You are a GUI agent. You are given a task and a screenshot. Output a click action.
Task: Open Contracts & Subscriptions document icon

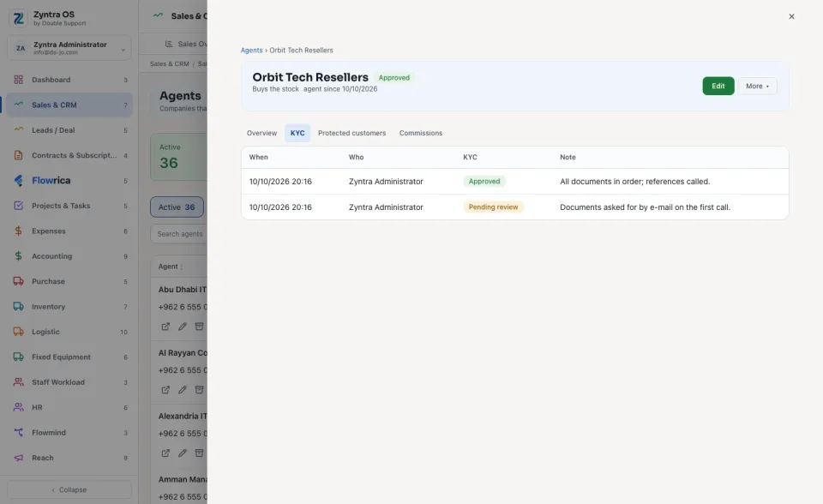[x=18, y=155]
